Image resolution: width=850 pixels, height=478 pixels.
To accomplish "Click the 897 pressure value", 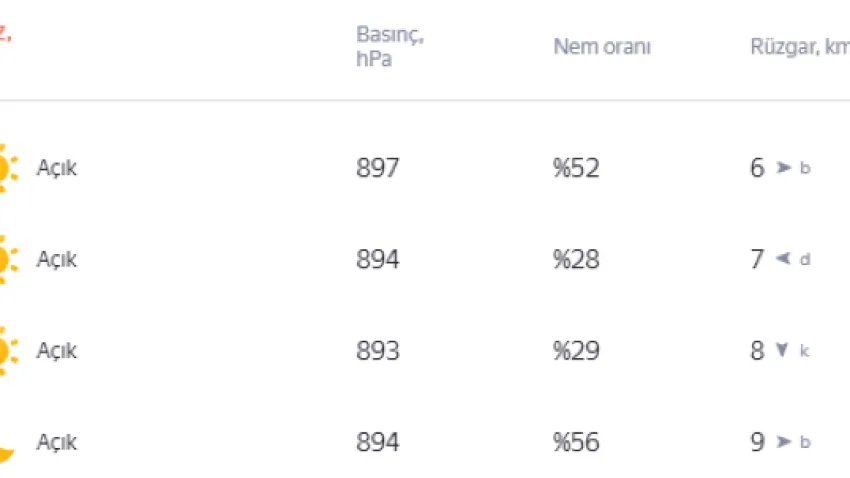I will pyautogui.click(x=378, y=168).
